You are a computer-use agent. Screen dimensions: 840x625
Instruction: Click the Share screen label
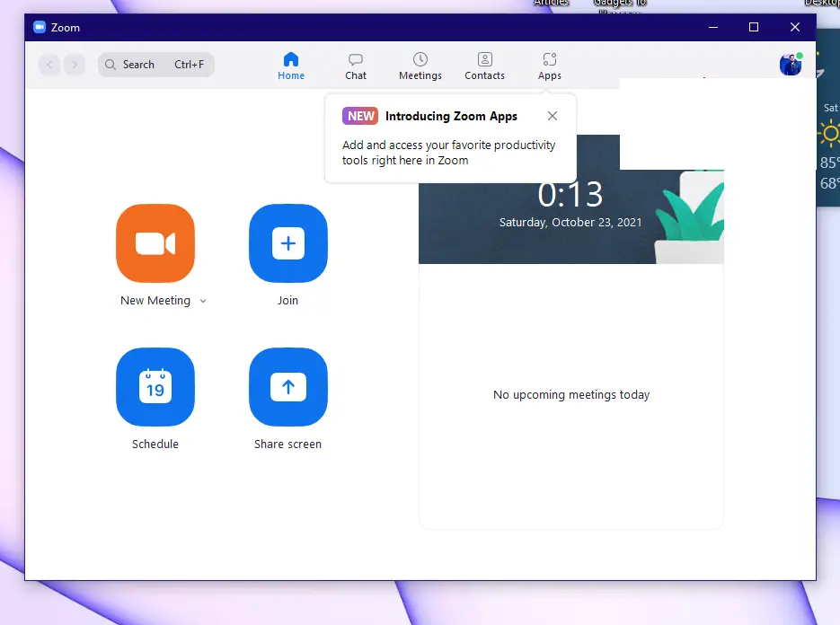[x=287, y=444]
